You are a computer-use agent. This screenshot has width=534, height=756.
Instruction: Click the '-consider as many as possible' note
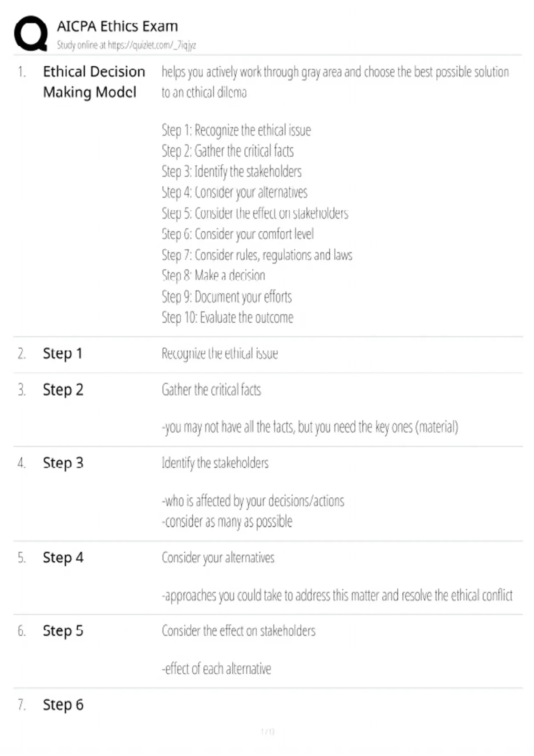(x=227, y=521)
